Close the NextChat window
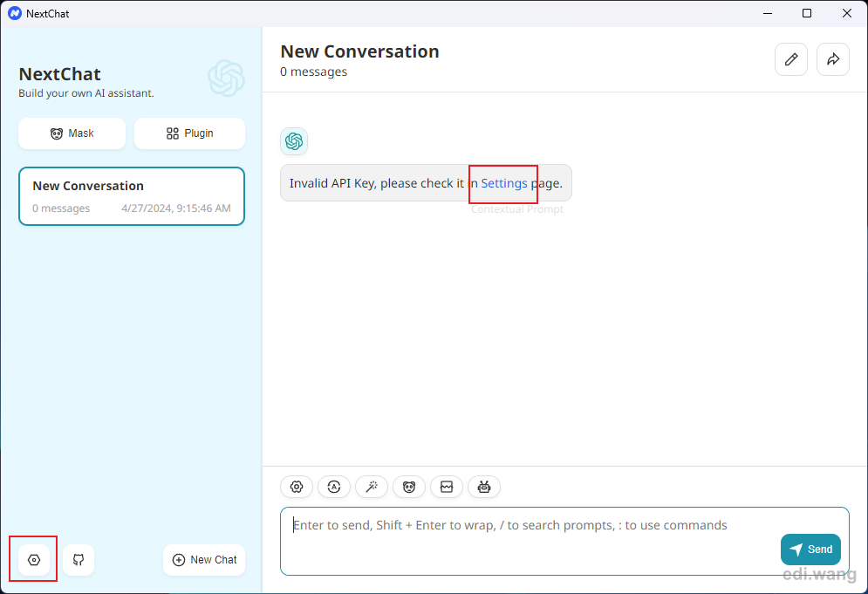The height and width of the screenshot is (594, 868). (x=846, y=13)
